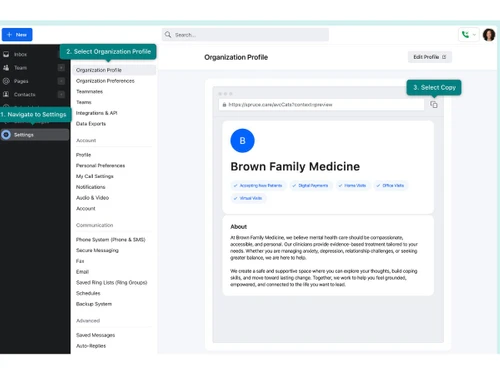Open Auto-Replies
This screenshot has width=500, height=375.
[x=91, y=346]
